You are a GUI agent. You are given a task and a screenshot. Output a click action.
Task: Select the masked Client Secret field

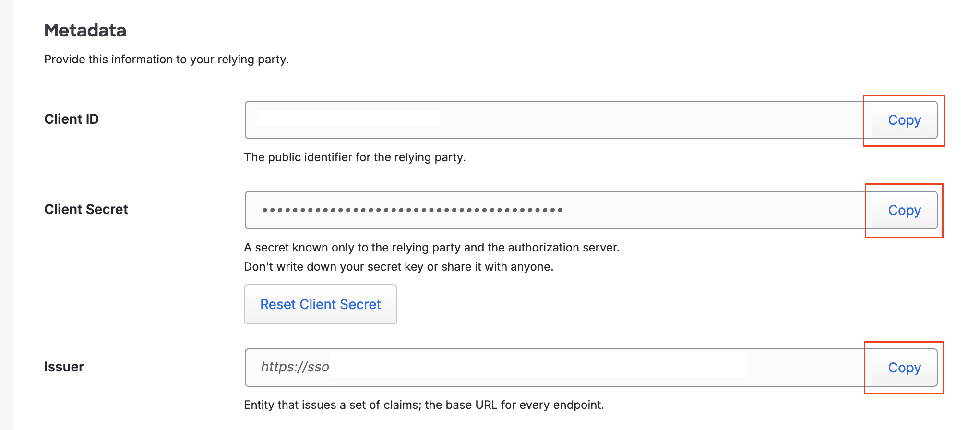528,210
